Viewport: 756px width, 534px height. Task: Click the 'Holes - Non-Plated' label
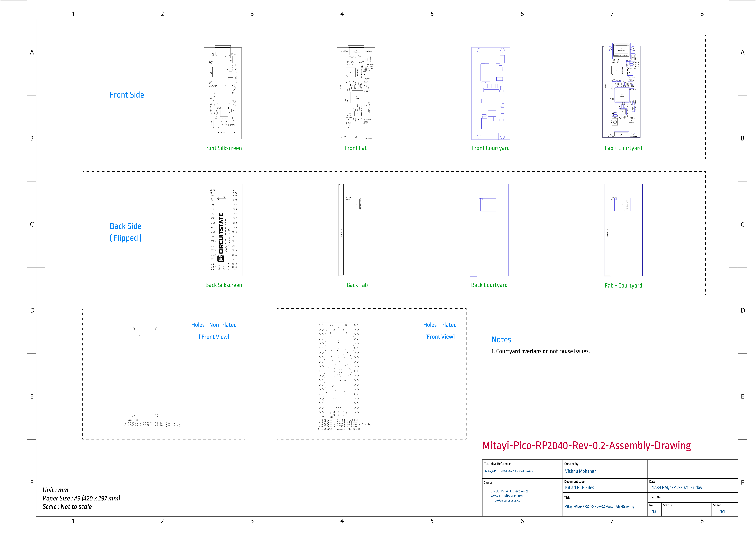click(x=214, y=325)
